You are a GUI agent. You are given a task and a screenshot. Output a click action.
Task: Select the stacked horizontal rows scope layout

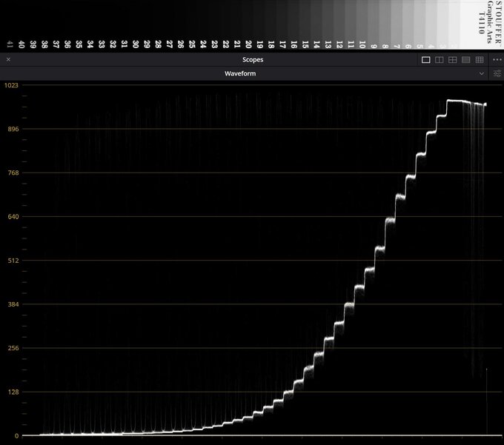point(465,60)
